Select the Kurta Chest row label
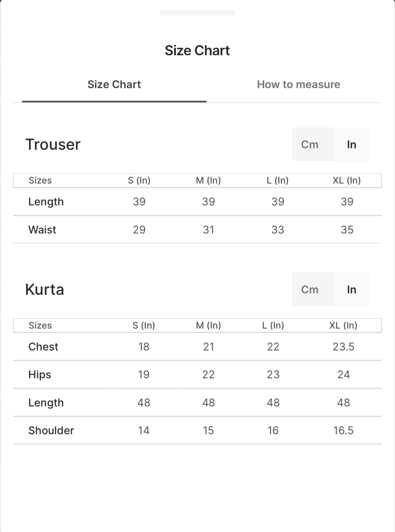 coord(43,347)
